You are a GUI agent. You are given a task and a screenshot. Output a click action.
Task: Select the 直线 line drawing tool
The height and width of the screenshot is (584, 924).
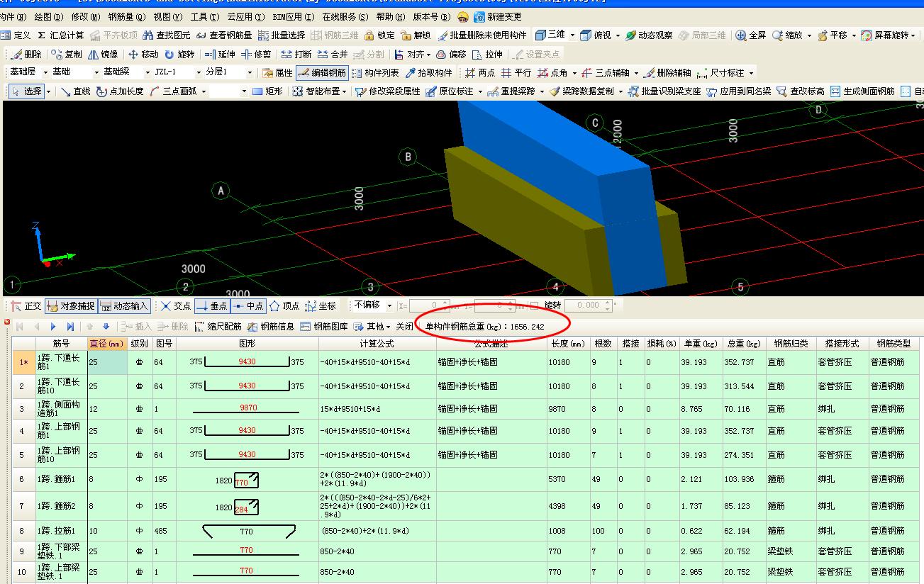pos(75,91)
